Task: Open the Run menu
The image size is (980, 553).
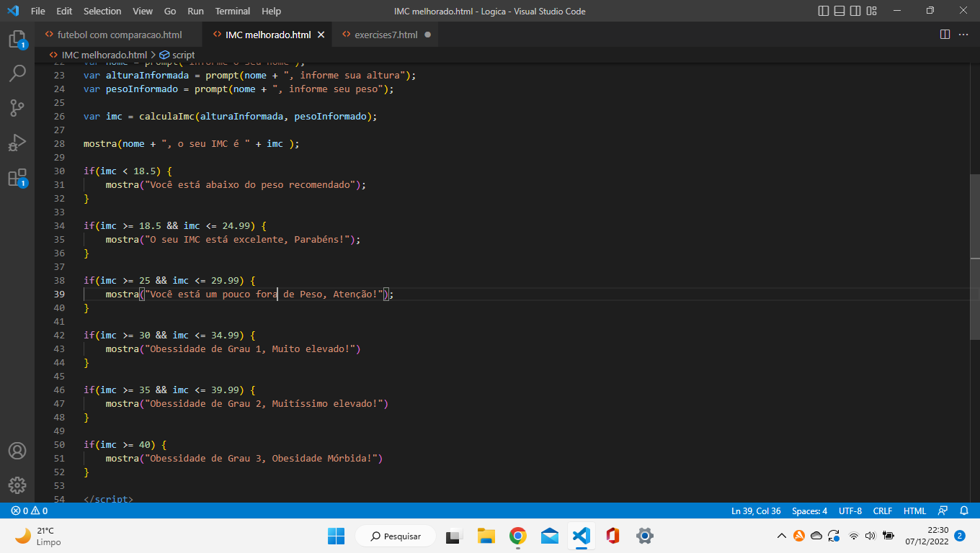Action: [x=195, y=11]
